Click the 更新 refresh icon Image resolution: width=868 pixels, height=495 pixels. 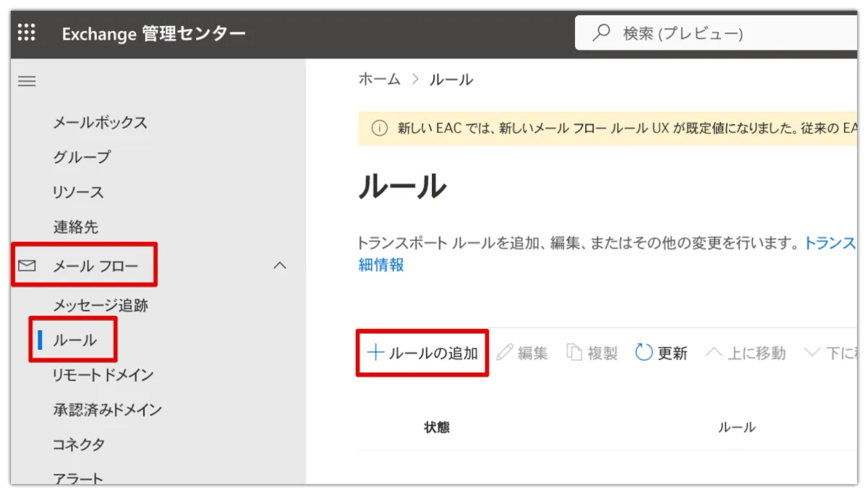644,353
